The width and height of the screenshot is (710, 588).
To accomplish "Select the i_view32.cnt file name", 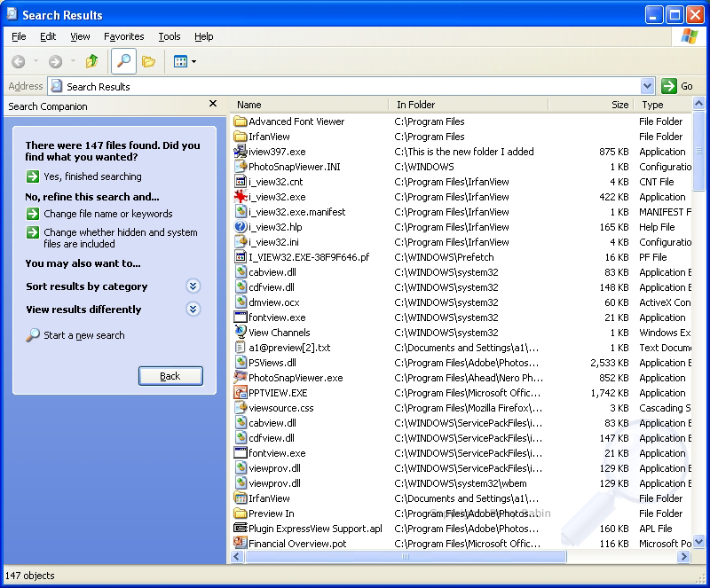I will pos(275,182).
